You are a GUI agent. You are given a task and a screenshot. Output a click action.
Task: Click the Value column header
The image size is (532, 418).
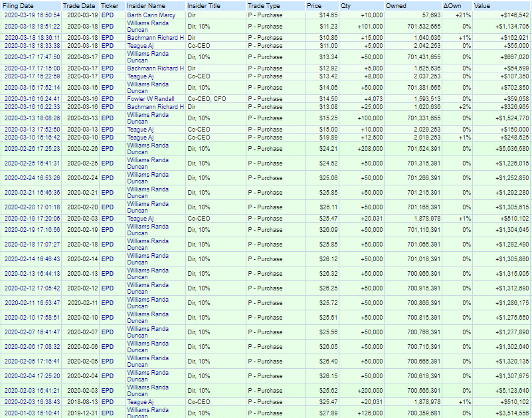pyautogui.click(x=482, y=6)
